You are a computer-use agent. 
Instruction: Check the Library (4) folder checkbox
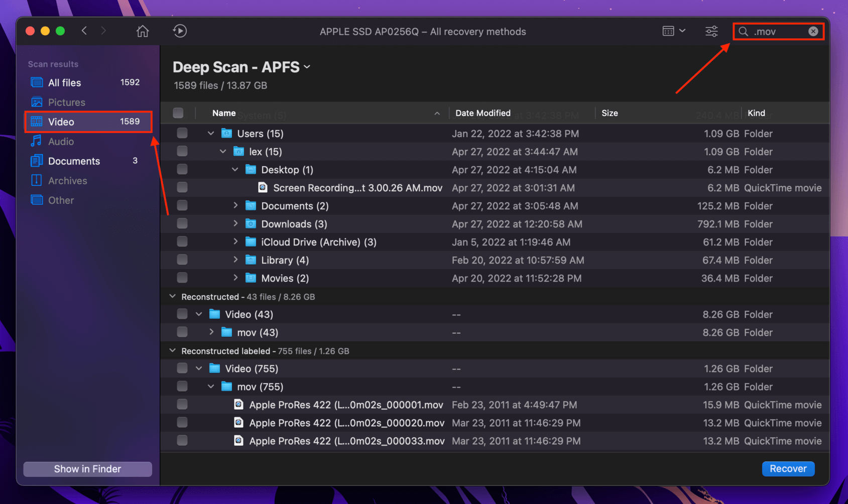[x=182, y=260]
